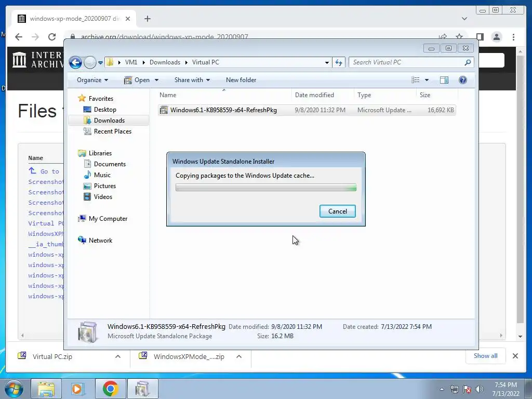Close the windows-xp-mode_20200907 Chrome tab
532x399 pixels.
(x=128, y=19)
